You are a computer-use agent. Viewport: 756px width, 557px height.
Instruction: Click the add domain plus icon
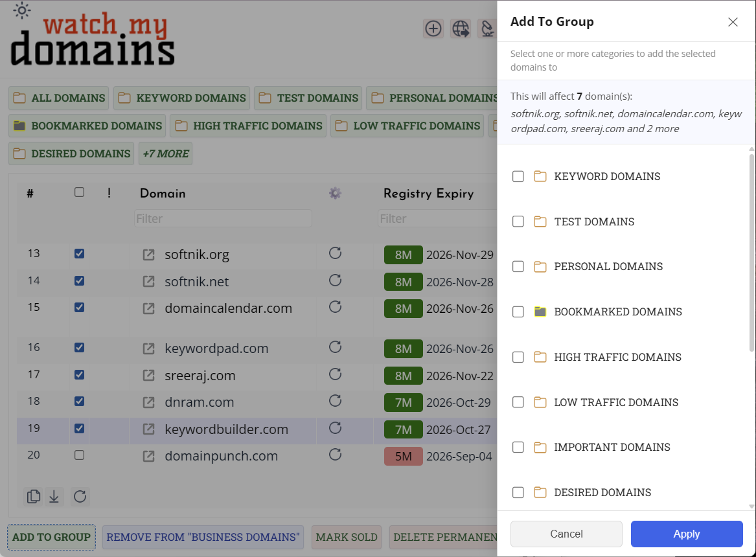pos(433,28)
